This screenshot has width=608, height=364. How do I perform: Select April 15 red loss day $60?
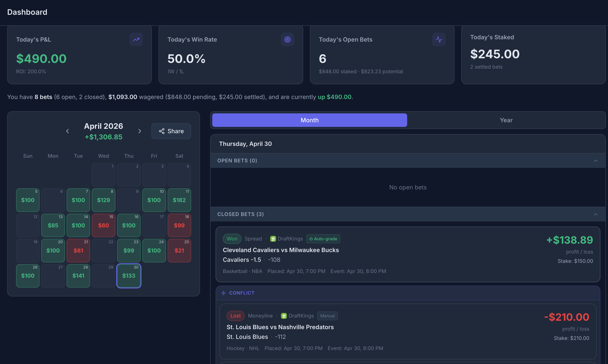click(103, 225)
